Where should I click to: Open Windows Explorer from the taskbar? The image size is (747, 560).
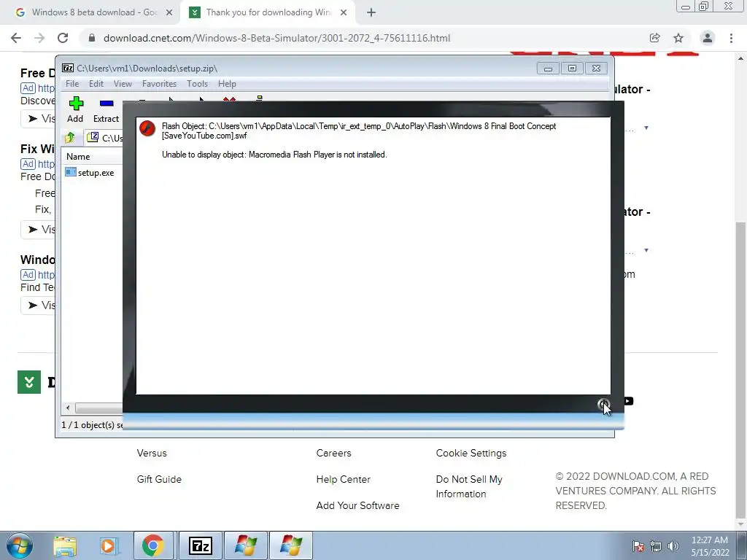point(65,545)
